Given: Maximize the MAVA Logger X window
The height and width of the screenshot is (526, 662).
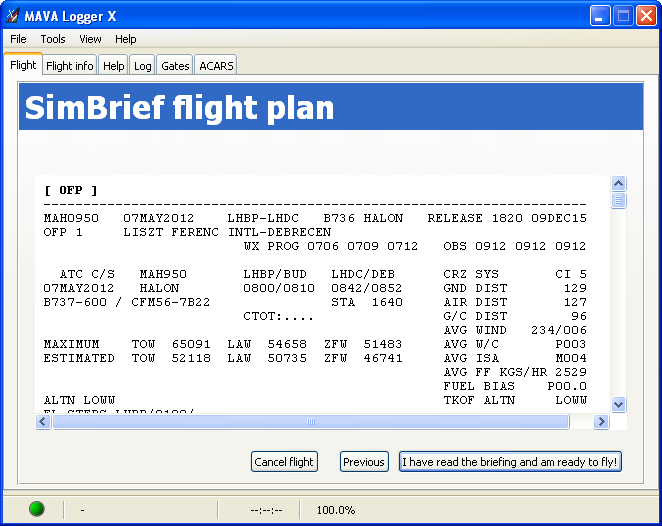Looking at the screenshot, I should [623, 16].
